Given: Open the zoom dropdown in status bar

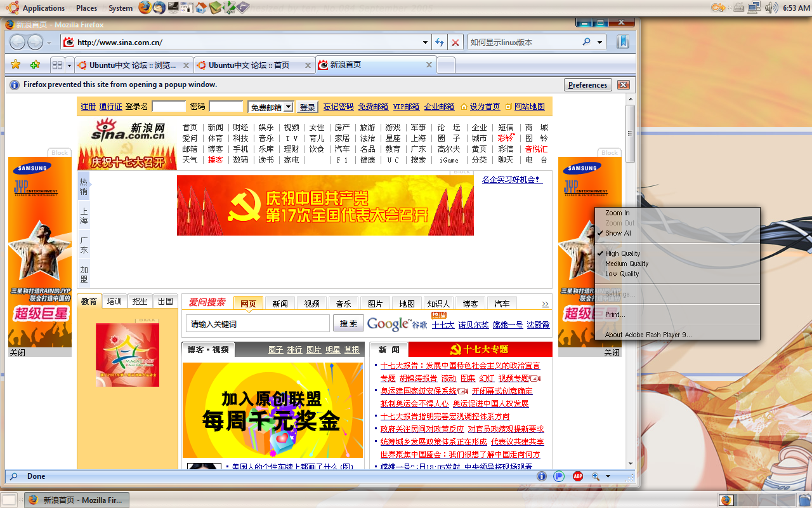Looking at the screenshot, I should pos(608,476).
